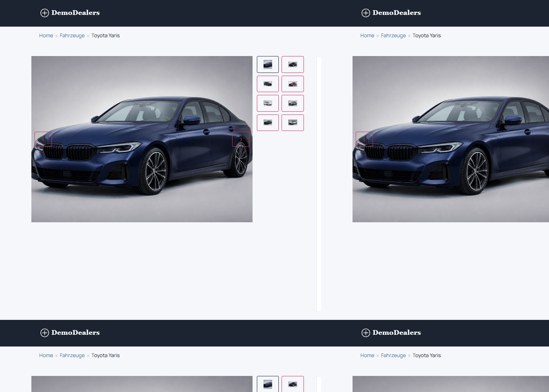The image size is (549, 392).
Task: Select the gray SUV thumbnail, third row
Action: point(293,103)
